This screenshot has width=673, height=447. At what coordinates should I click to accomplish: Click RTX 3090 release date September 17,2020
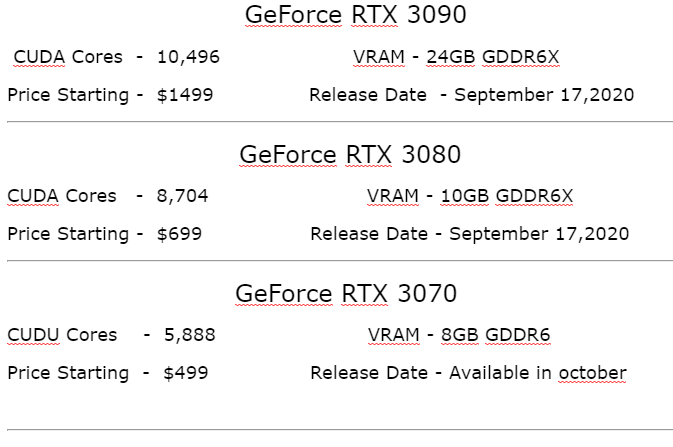point(544,95)
